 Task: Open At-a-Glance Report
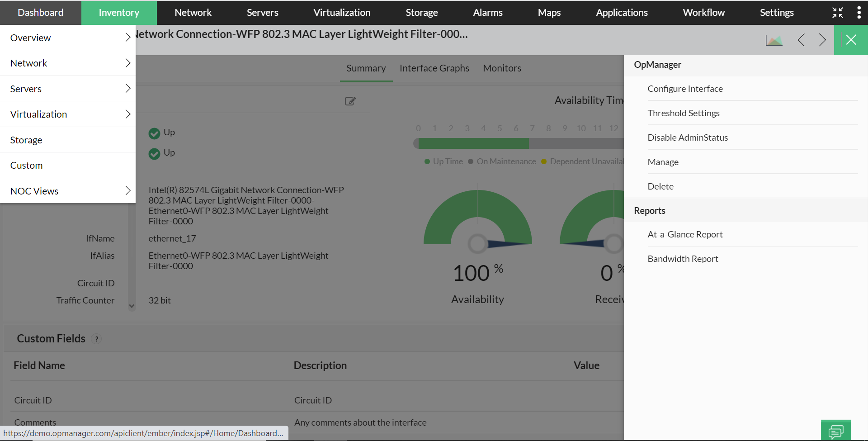pos(685,234)
